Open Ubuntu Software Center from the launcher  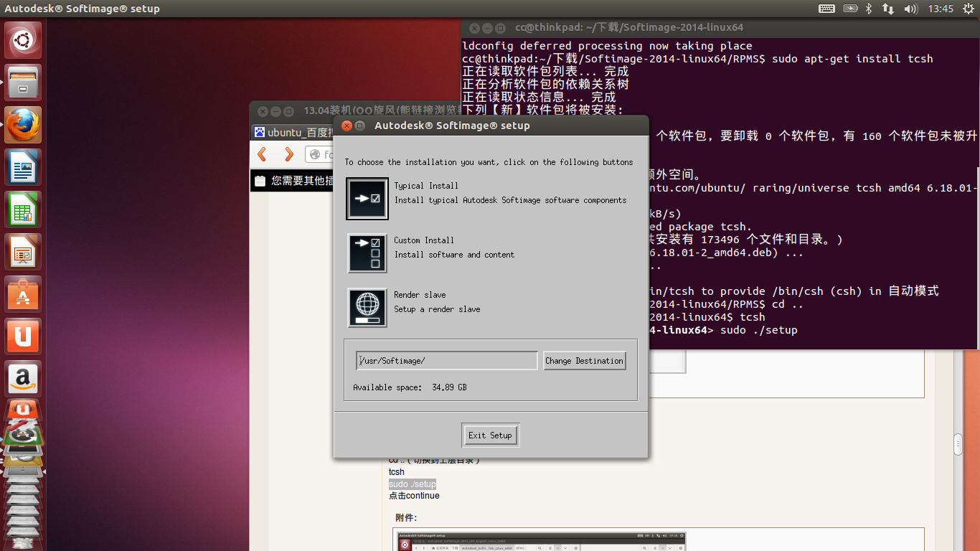pos(23,295)
